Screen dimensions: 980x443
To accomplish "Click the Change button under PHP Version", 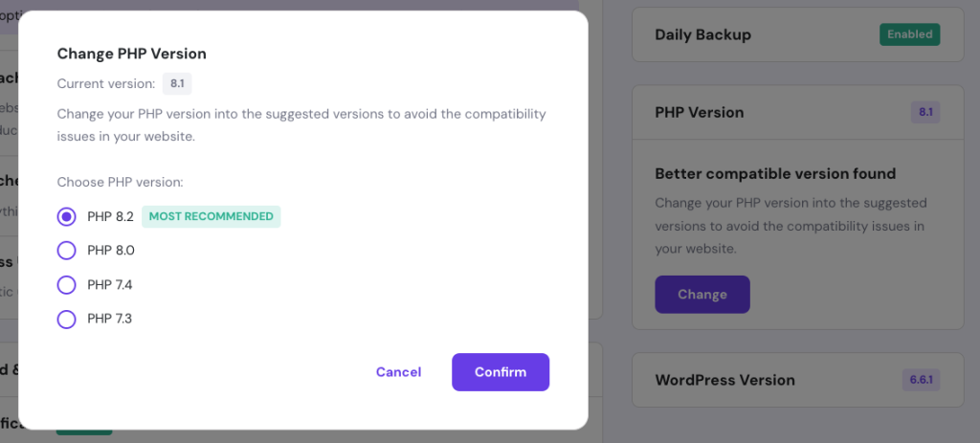I will click(702, 295).
